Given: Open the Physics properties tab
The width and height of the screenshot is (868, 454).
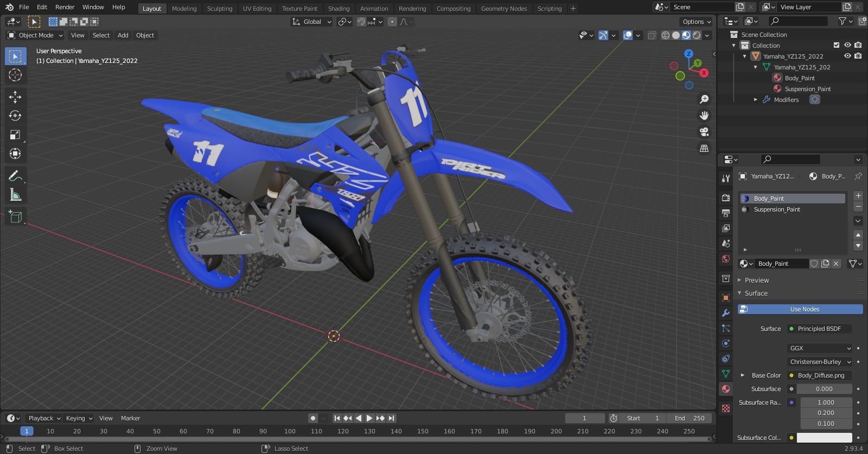Looking at the screenshot, I should point(726,343).
